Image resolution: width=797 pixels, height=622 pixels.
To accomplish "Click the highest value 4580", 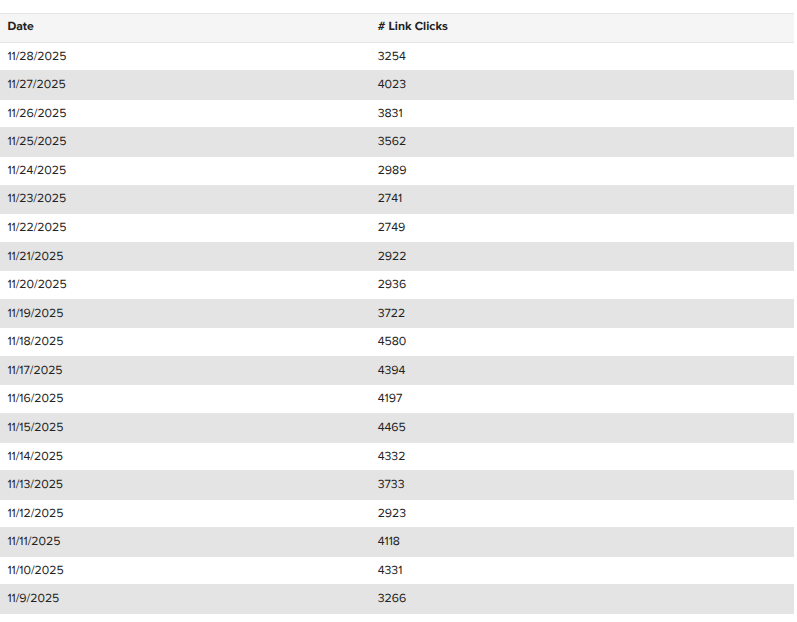I will pyautogui.click(x=392, y=341).
